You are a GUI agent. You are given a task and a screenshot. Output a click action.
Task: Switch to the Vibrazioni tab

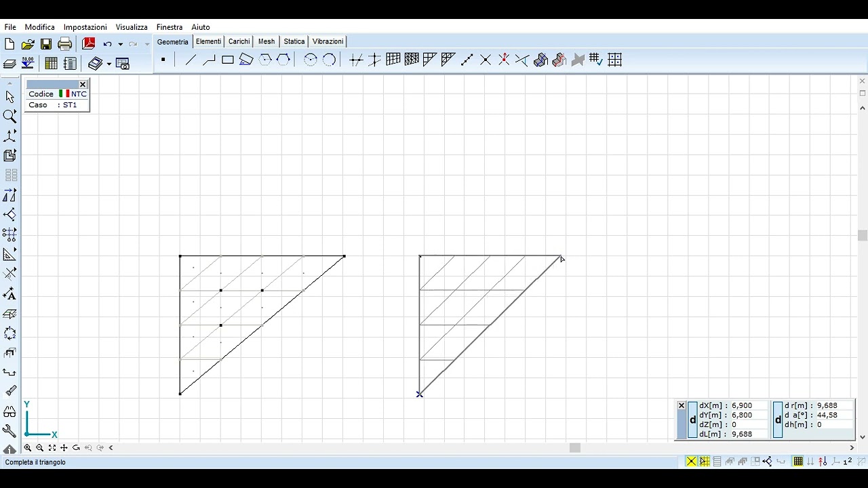point(328,41)
